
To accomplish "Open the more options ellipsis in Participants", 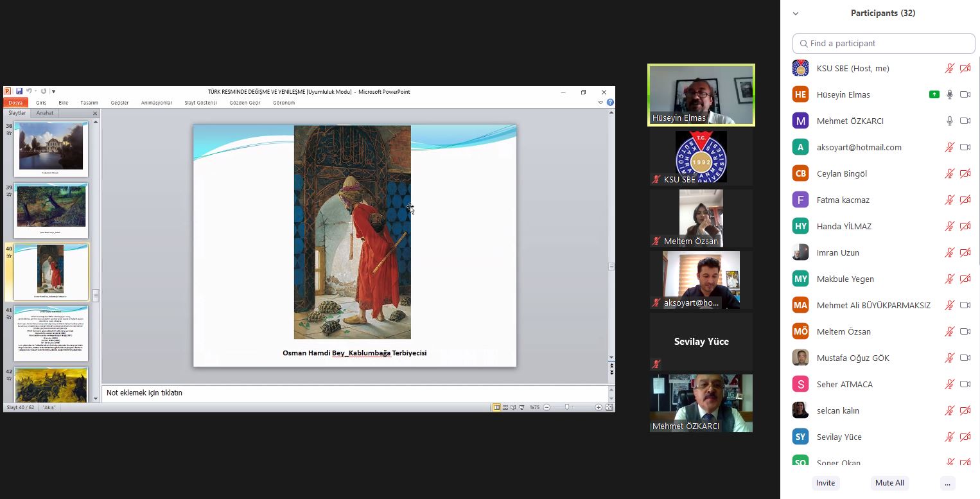I will (947, 483).
